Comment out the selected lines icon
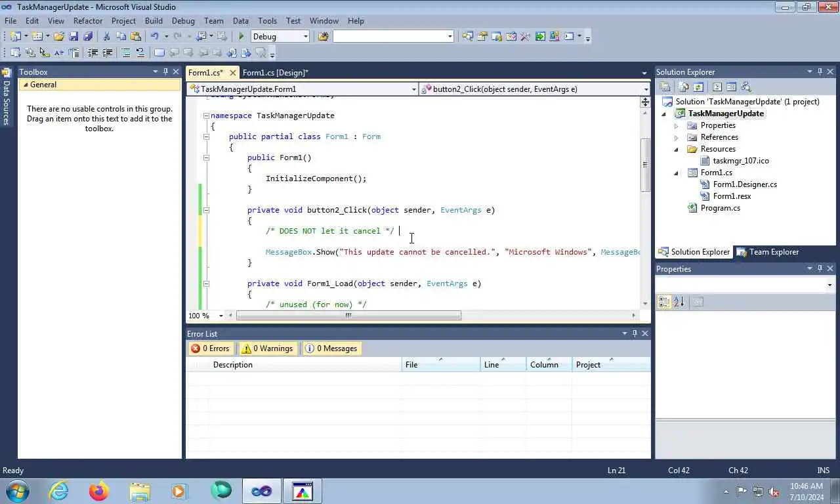The width and height of the screenshot is (840, 504). tap(126, 52)
